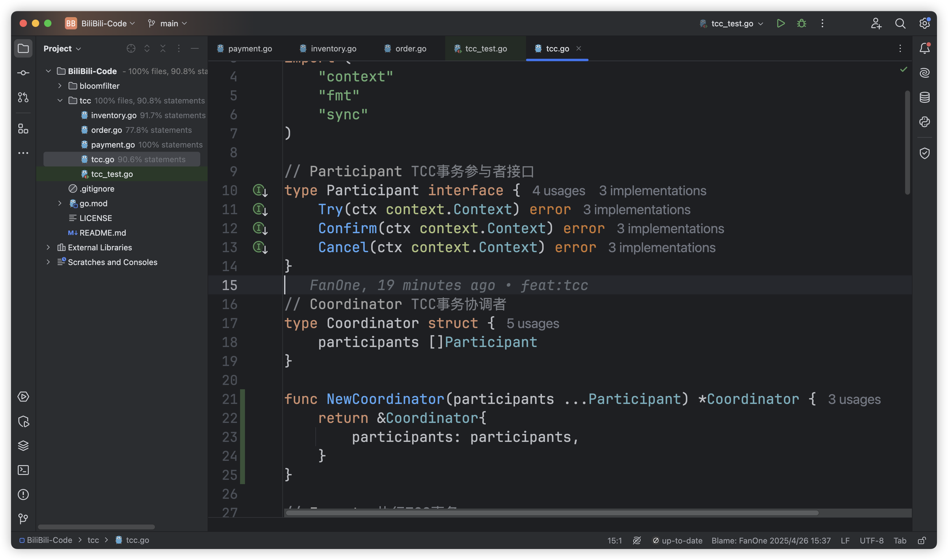Open the Problems tool window icon
This screenshot has height=560, width=948.
click(x=23, y=494)
